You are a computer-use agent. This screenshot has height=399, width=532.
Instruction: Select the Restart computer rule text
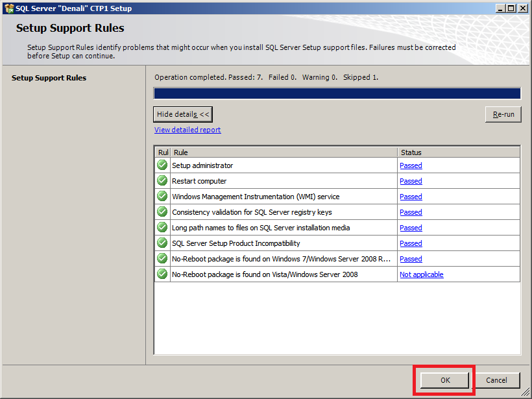(x=199, y=181)
